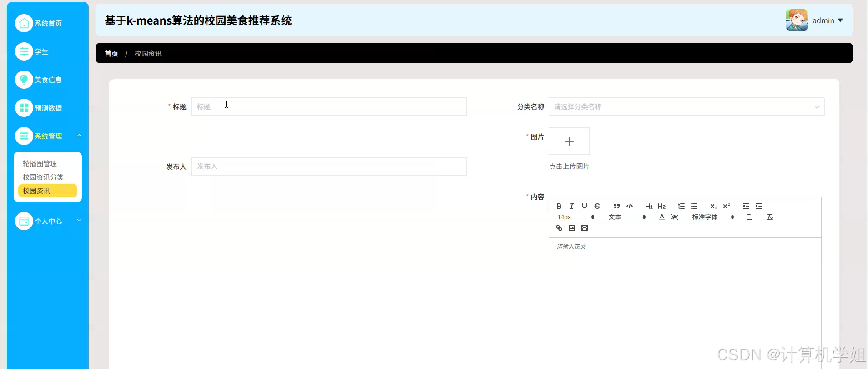Click the plus box to upload image
868x369 pixels.
pos(569,141)
